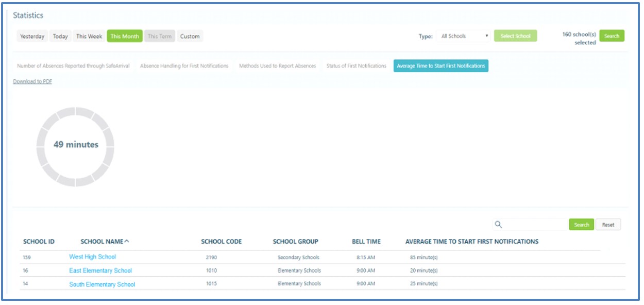The width and height of the screenshot is (644, 305).
Task: View Status of First Notifications tab
Action: (x=356, y=66)
